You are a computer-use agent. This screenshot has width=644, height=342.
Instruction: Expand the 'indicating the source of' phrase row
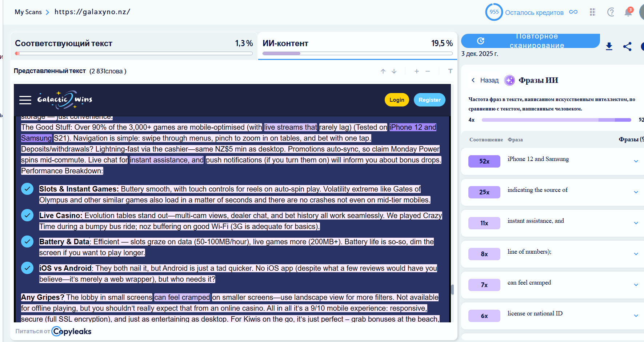click(x=636, y=192)
